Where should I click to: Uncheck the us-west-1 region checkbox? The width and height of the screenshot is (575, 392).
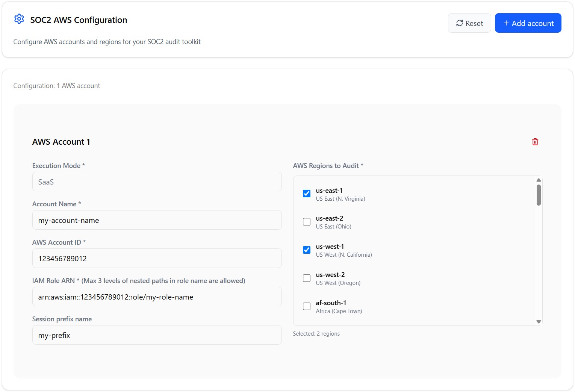tap(307, 250)
